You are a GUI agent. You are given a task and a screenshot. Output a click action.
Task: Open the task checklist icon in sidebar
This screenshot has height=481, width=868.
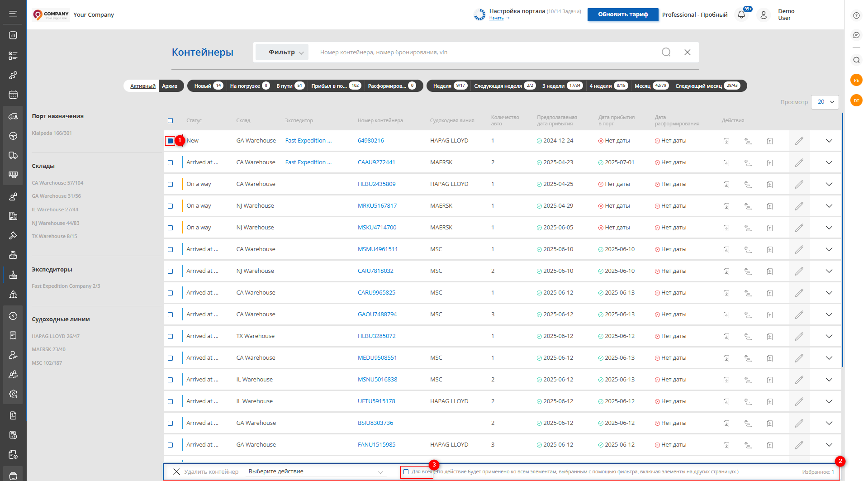[13, 56]
